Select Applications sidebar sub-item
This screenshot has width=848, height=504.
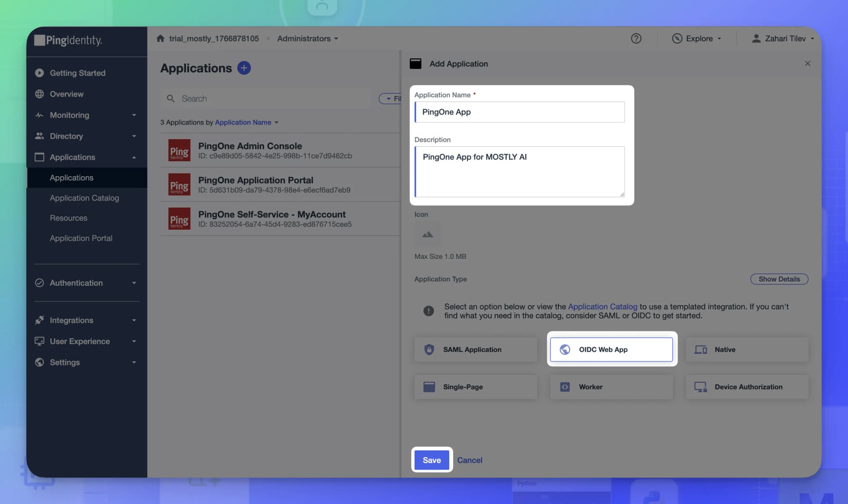pos(87,178)
